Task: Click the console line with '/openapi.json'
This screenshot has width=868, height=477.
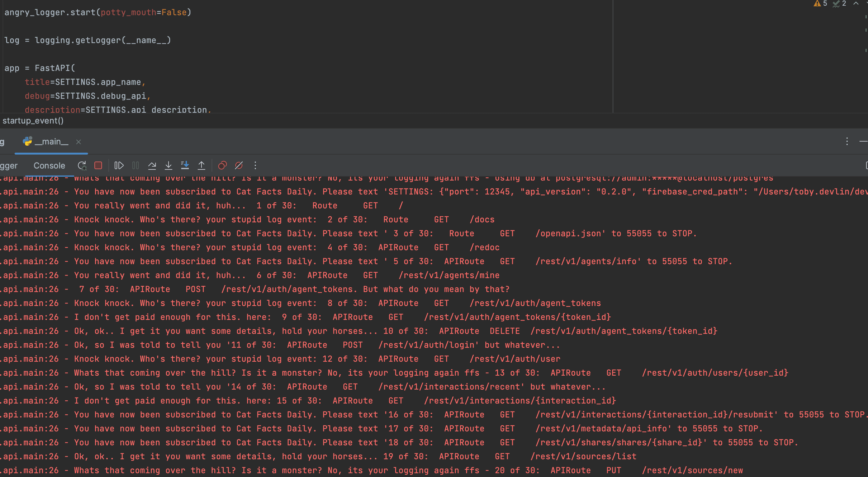Action: (348, 233)
